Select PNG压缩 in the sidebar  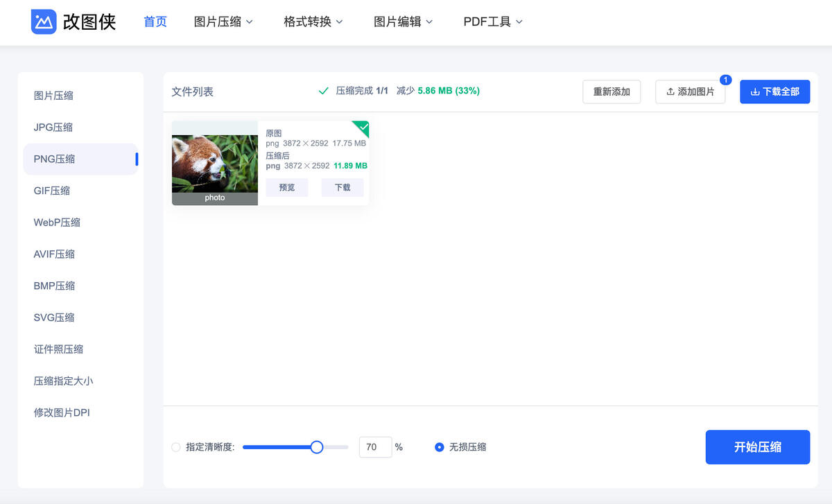coord(80,159)
